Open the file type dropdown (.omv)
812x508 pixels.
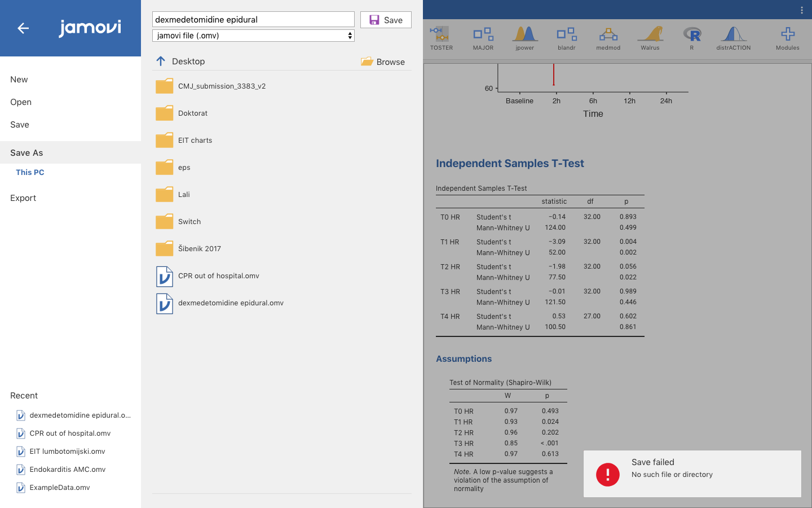[253, 36]
